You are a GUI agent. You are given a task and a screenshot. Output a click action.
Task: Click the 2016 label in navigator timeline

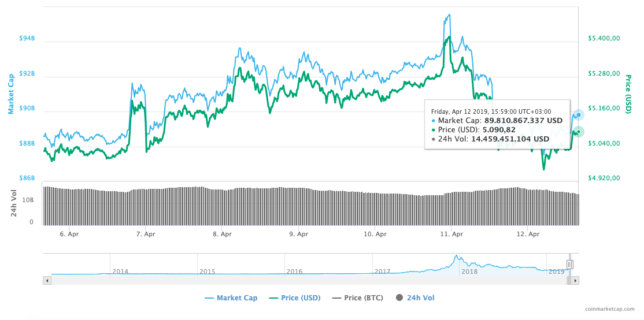coord(294,271)
